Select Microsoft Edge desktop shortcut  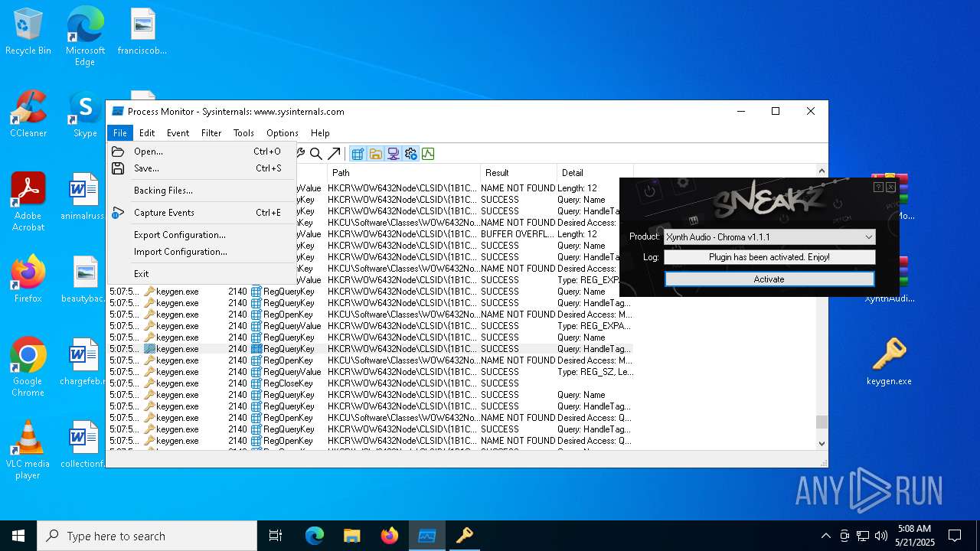click(85, 37)
